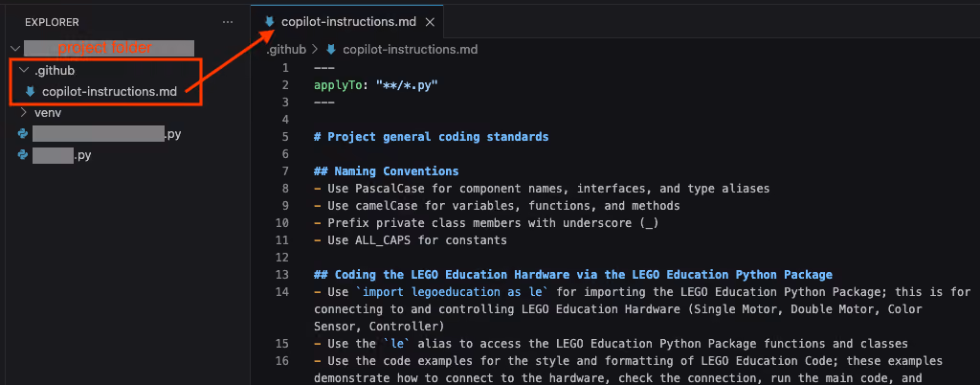This screenshot has height=385, width=980.
Task: Open Explorer more actions ellipsis menu
Action: (x=228, y=22)
